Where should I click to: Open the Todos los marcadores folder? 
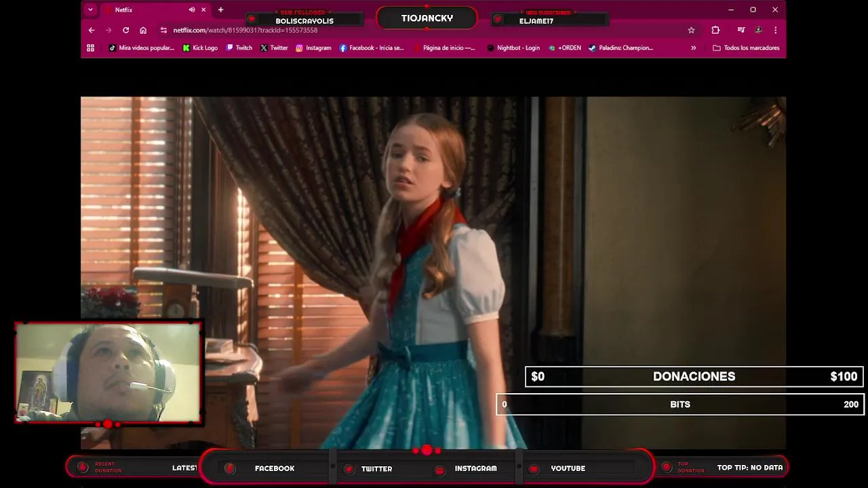[x=746, y=47]
